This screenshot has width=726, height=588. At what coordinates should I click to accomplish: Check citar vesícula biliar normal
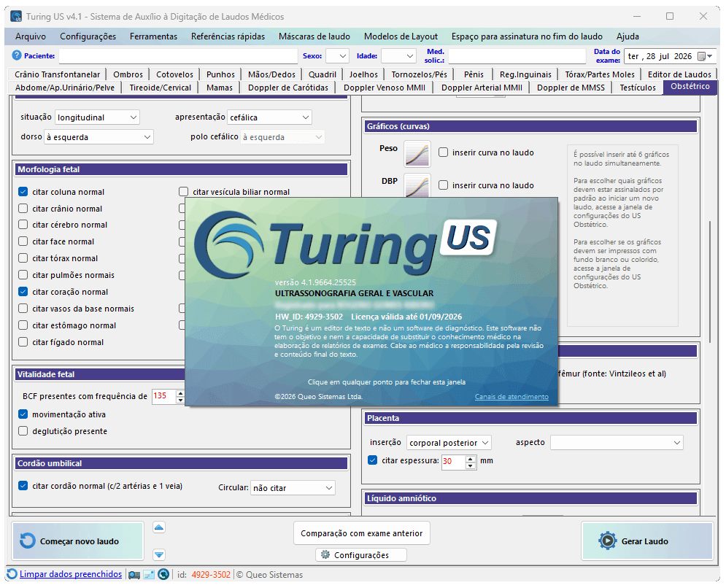click(x=184, y=192)
